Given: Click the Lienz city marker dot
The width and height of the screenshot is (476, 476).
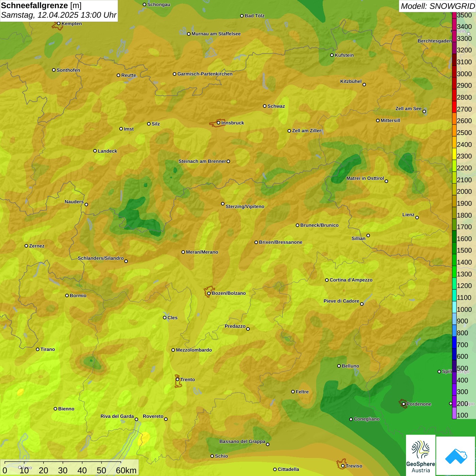Looking at the screenshot, I should coord(417,217).
